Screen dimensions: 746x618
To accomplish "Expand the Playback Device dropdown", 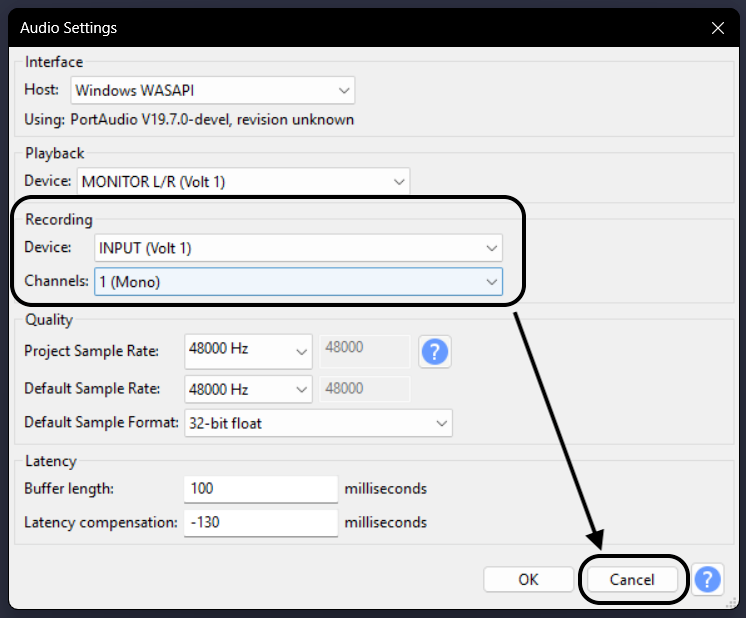I will pyautogui.click(x=243, y=182).
